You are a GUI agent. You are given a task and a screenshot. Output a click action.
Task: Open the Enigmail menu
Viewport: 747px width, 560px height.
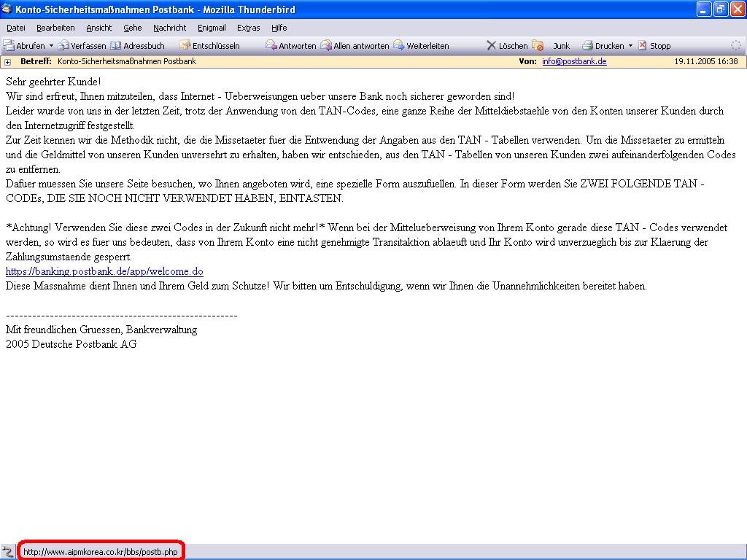click(x=212, y=28)
